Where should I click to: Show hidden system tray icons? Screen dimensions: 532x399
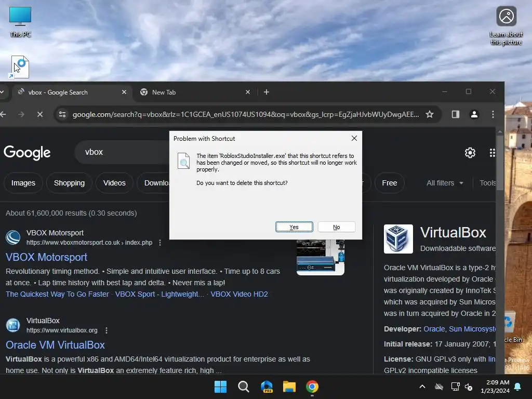pyautogui.click(x=422, y=387)
